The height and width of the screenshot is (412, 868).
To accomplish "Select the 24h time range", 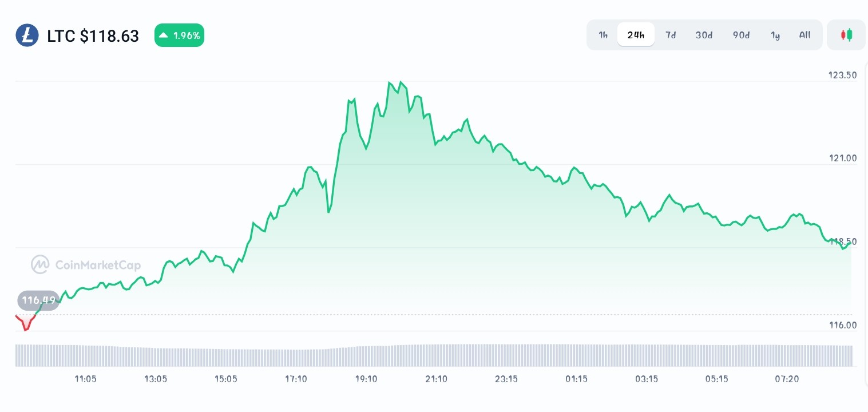I will click(x=636, y=35).
